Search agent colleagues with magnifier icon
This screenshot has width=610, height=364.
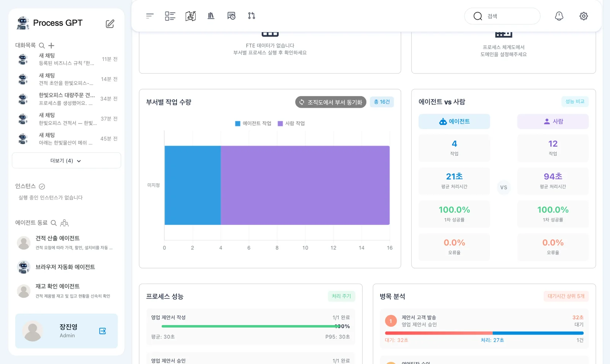pyautogui.click(x=54, y=223)
